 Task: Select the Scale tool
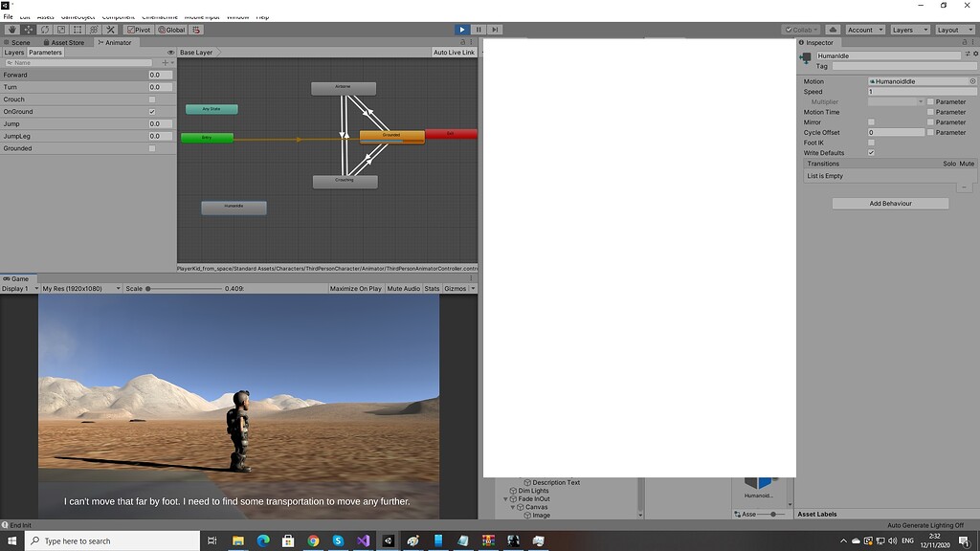pyautogui.click(x=59, y=30)
